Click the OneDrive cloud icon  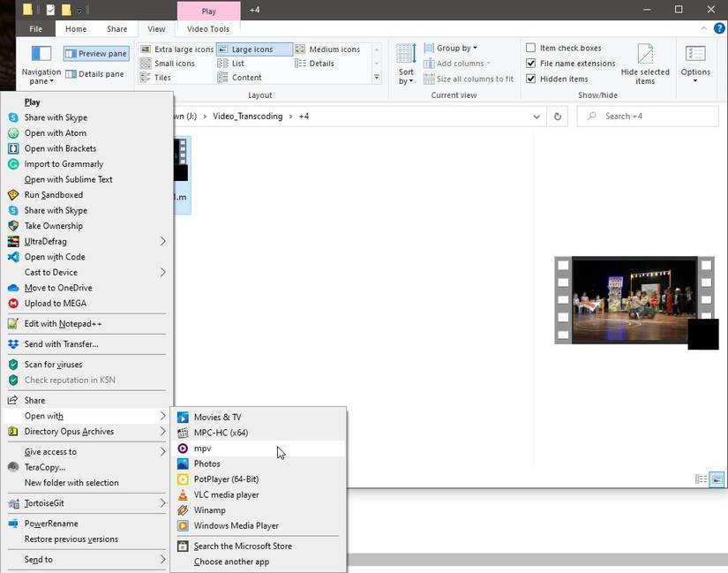coord(13,288)
